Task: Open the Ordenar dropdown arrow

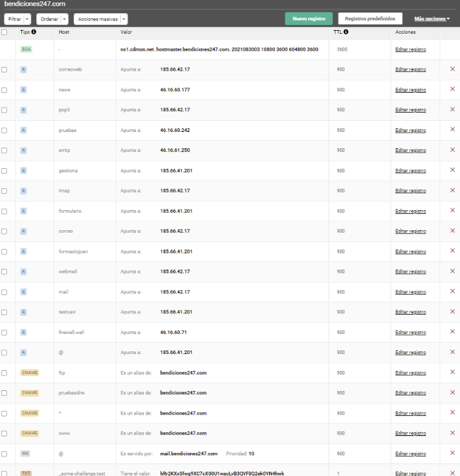Action: click(x=64, y=19)
